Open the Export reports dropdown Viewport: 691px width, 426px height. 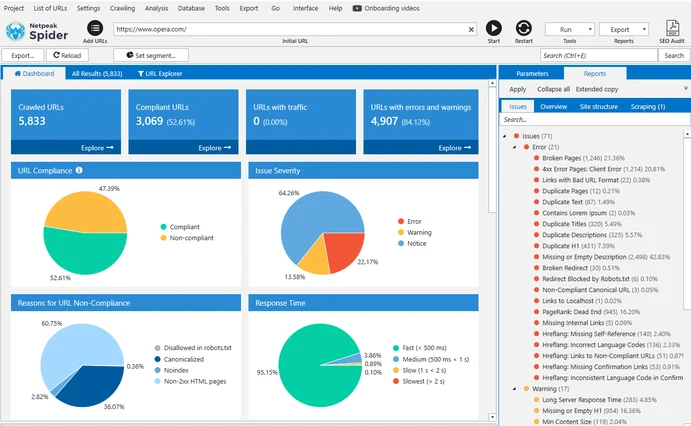click(623, 30)
